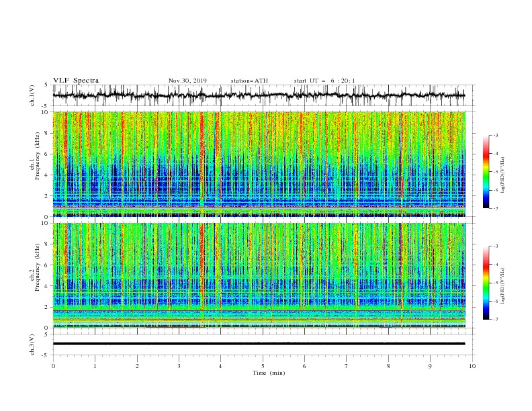The height and width of the screenshot is (411, 532).
Task: Click the "ch.3(V)" axis label
Action: click(32, 345)
